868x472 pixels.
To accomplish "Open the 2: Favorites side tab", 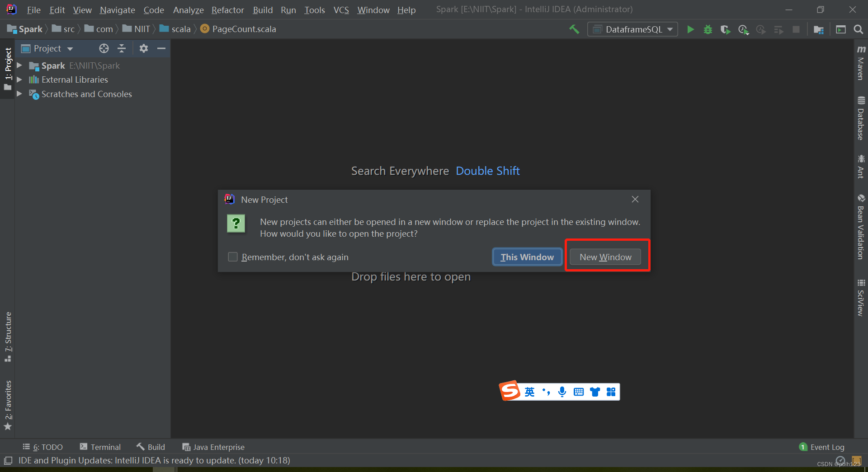I will tap(8, 405).
